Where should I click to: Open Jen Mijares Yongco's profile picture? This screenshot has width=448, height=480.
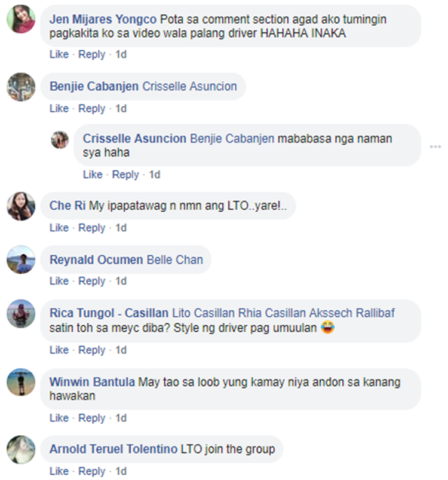pyautogui.click(x=21, y=19)
